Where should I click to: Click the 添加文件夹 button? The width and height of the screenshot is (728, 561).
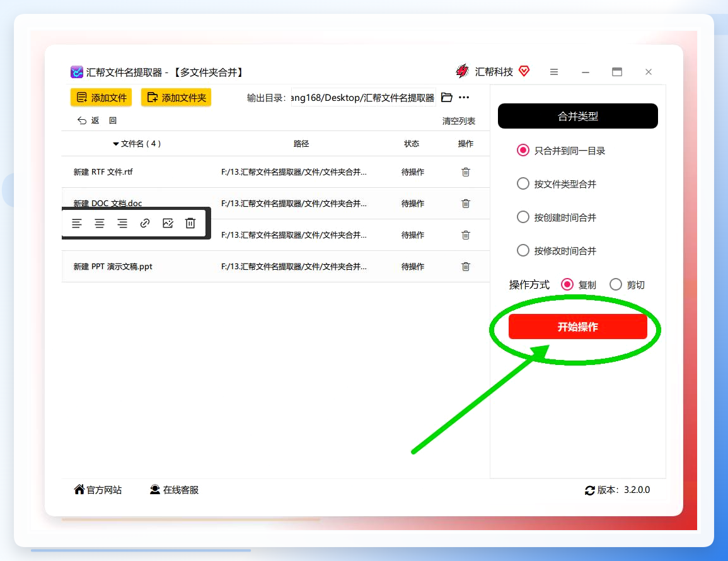[x=176, y=98]
